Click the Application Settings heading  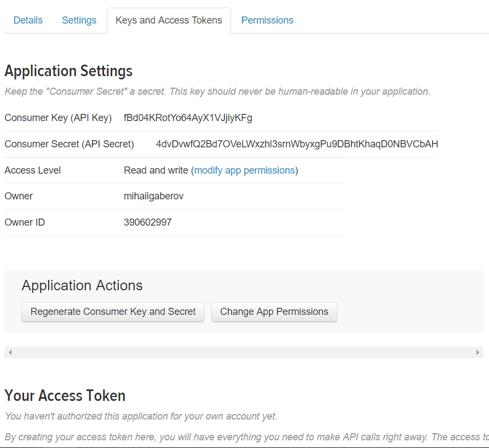pyautogui.click(x=68, y=71)
